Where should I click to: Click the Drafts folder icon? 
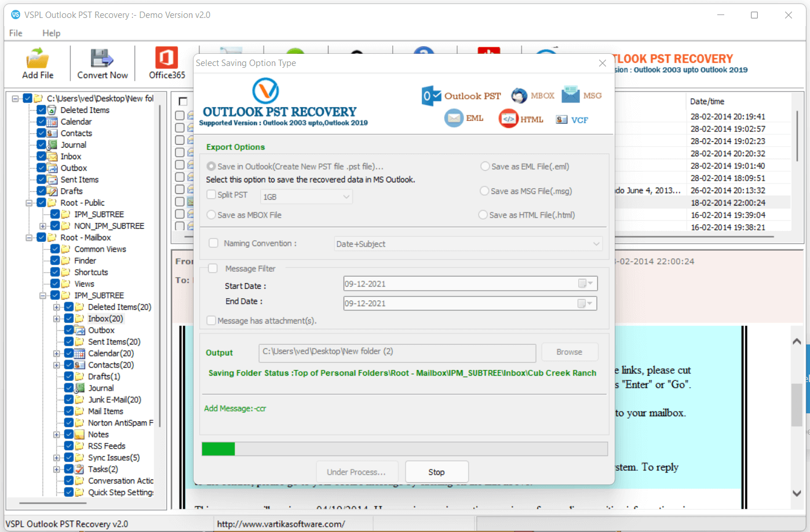pos(52,191)
